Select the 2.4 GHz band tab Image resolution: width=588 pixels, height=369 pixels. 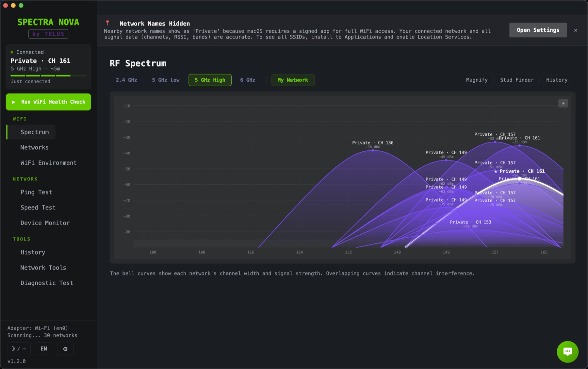(126, 80)
